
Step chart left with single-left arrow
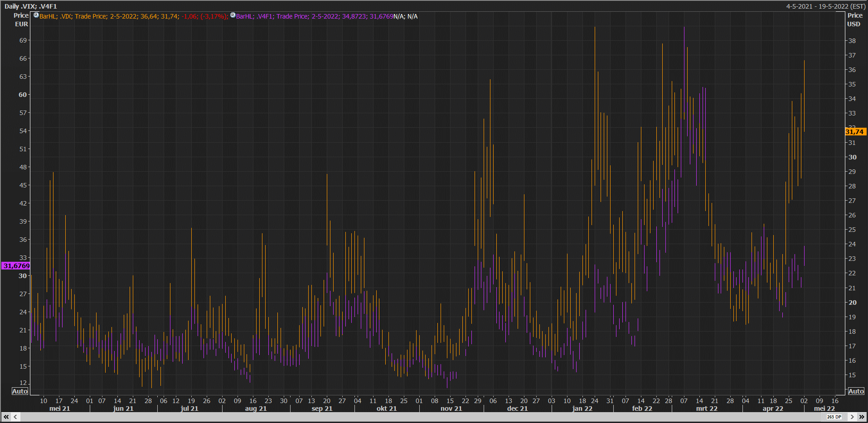[15, 417]
